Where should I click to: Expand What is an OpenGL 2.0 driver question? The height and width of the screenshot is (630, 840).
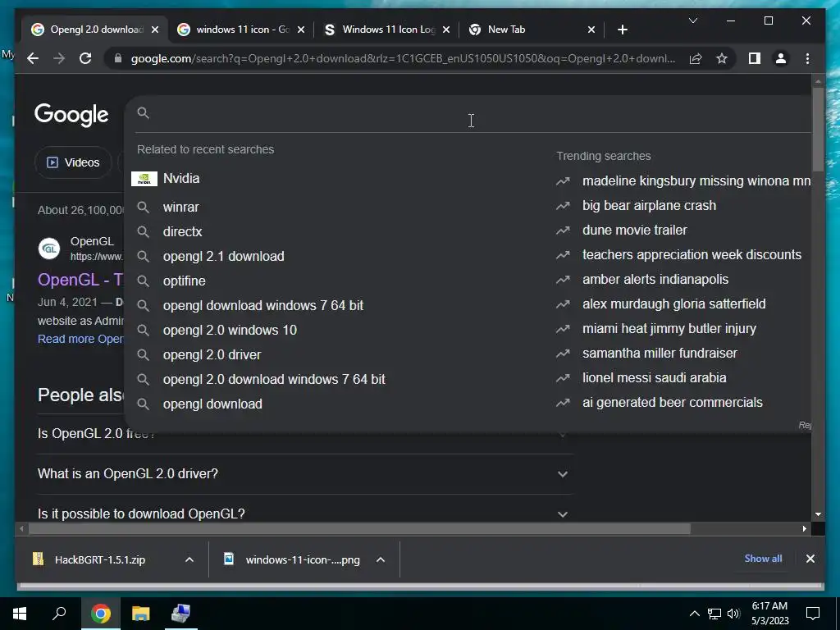(x=304, y=474)
